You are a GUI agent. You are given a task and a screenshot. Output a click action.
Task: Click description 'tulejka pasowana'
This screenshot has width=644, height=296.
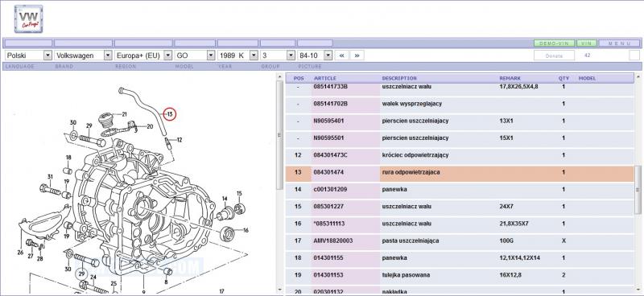[406, 275]
